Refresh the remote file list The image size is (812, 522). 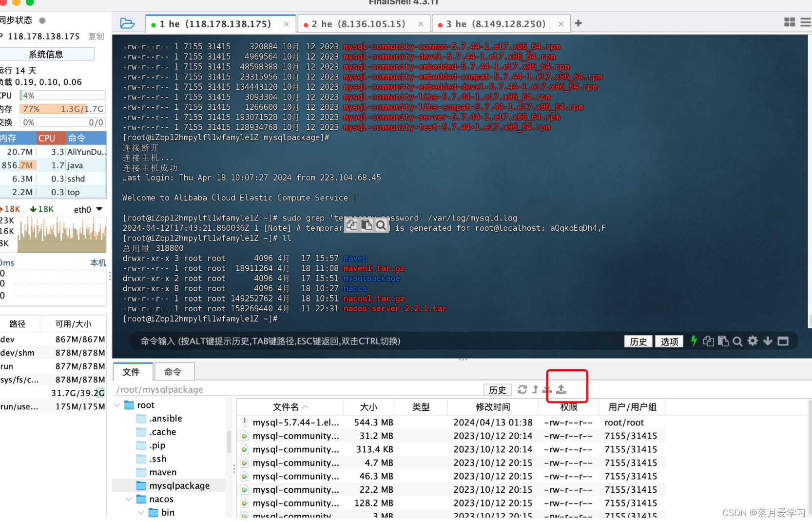coord(522,389)
